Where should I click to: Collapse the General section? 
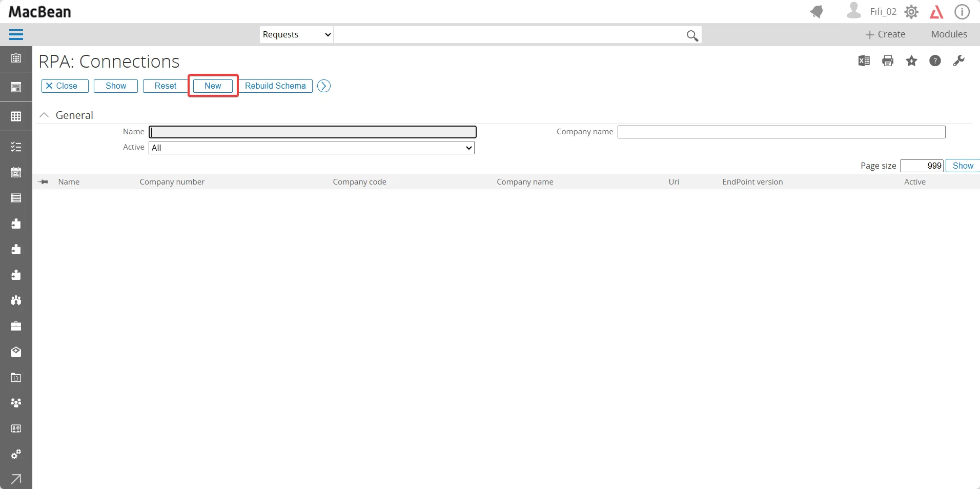[45, 115]
